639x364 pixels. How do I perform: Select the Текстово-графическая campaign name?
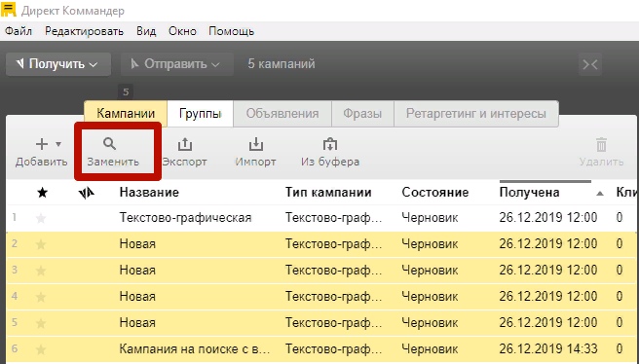tap(185, 218)
